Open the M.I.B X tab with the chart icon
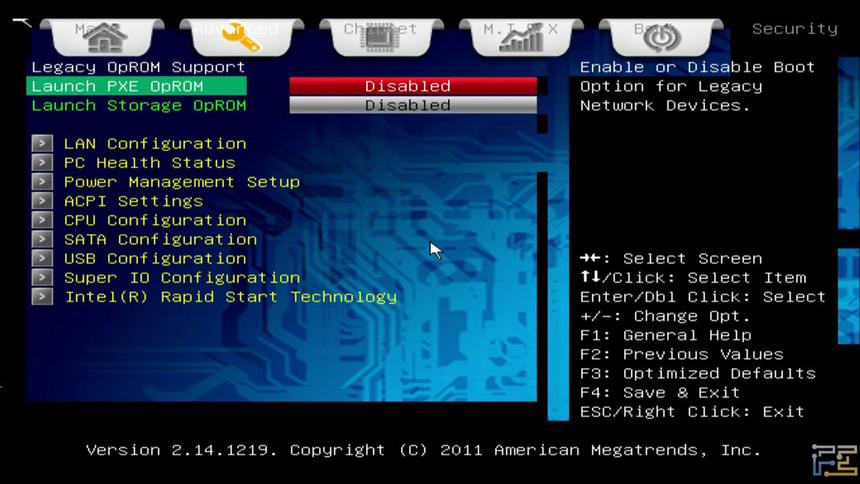 [x=521, y=37]
